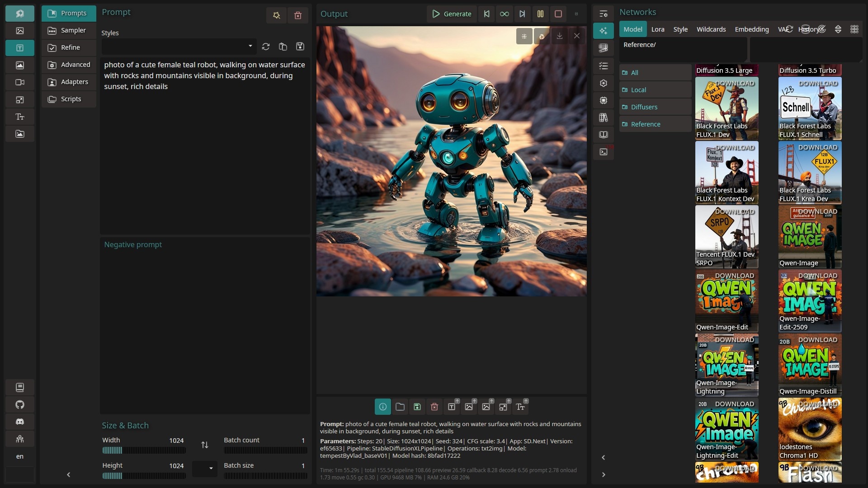Image resolution: width=868 pixels, height=488 pixels.
Task: Swap width and height values
Action: coord(205,445)
